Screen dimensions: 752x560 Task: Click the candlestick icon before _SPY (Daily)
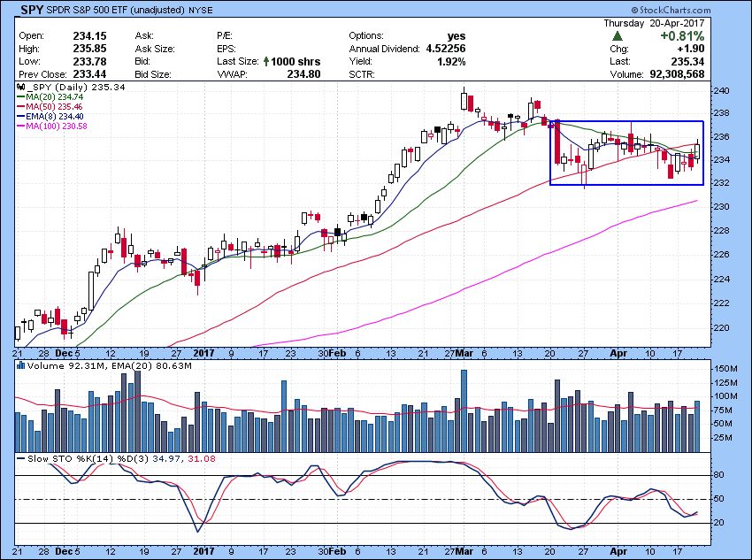(20, 88)
